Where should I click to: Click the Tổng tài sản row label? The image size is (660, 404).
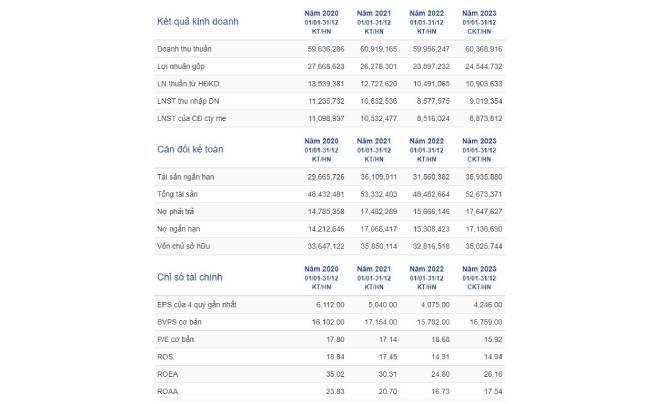[177, 194]
